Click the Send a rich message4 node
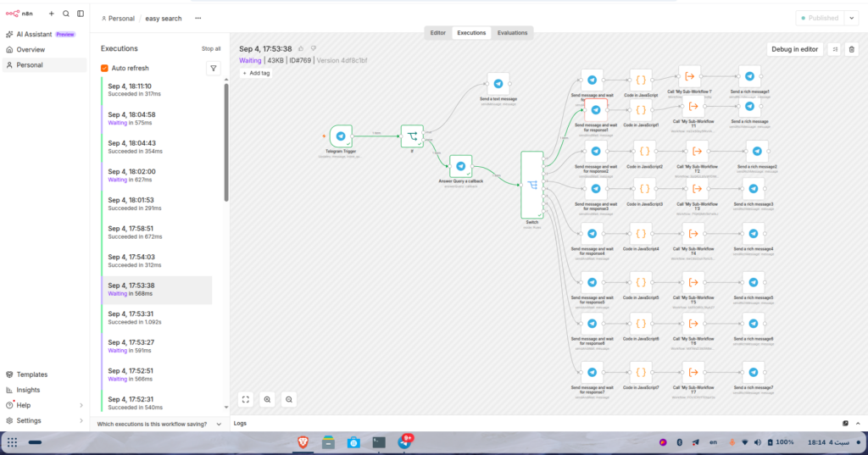This screenshot has width=868, height=455. point(754,234)
